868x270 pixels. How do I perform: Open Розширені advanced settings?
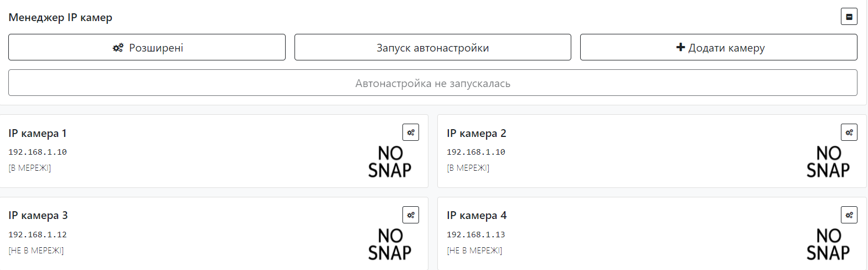(x=147, y=48)
